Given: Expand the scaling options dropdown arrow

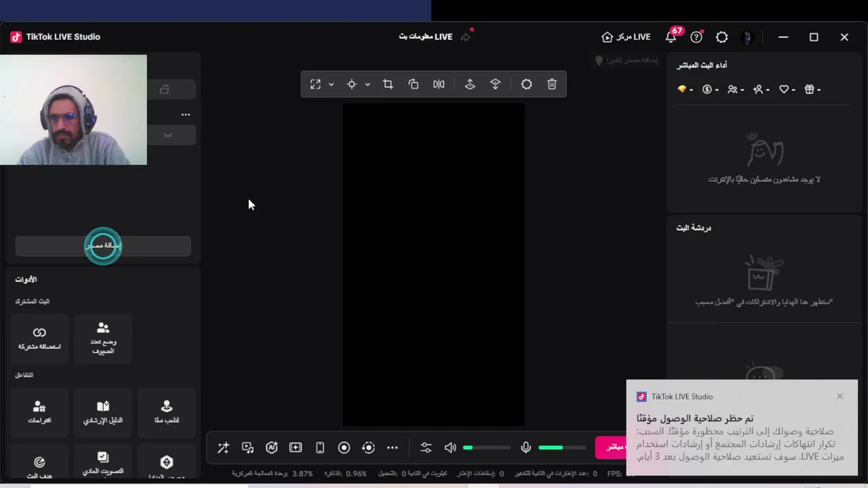Looking at the screenshot, I should click(x=331, y=85).
